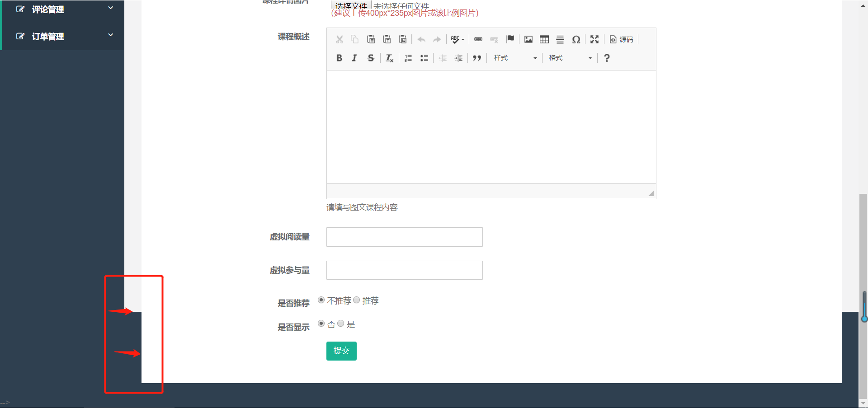Viewport: 868px width, 408px height.
Task: Click the Decrease Indent icon
Action: [x=443, y=58]
